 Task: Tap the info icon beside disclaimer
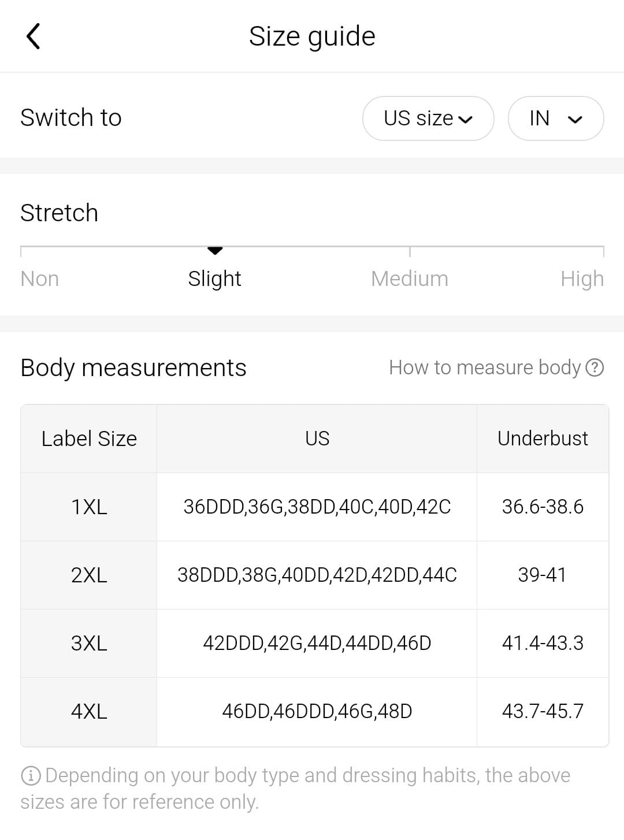[30, 775]
